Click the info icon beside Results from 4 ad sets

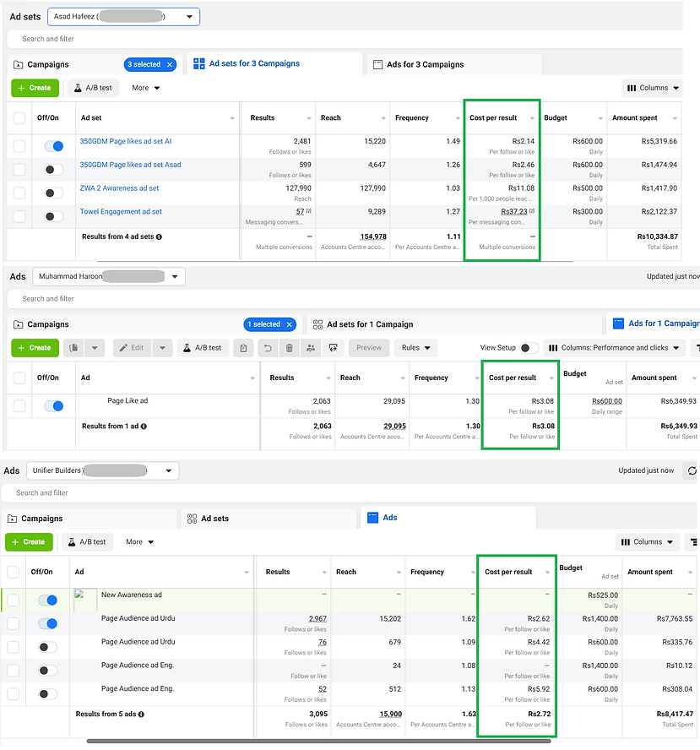[x=159, y=236]
